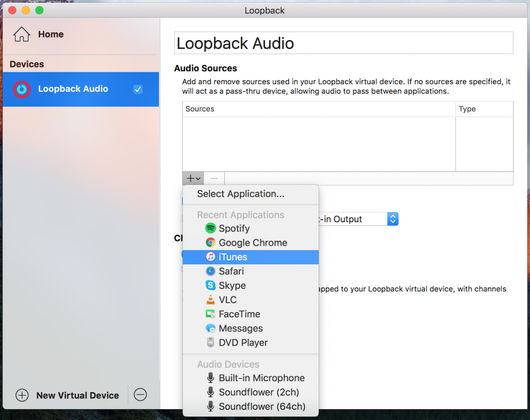This screenshot has height=420, width=530.
Task: Click the Spotify icon in the menu
Action: [210, 228]
